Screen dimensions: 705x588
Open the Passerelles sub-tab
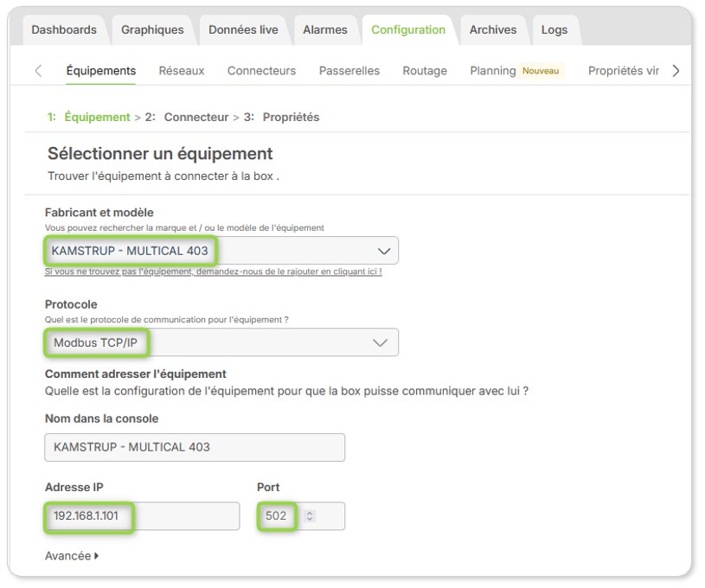[x=349, y=71]
